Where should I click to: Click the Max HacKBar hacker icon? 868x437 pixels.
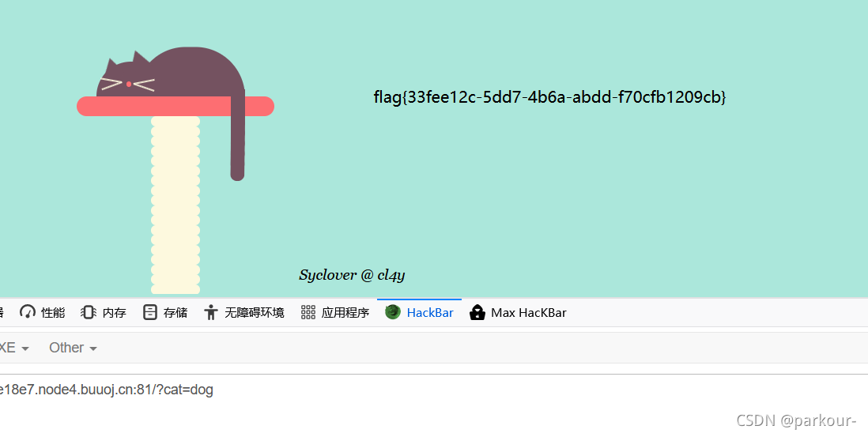477,312
